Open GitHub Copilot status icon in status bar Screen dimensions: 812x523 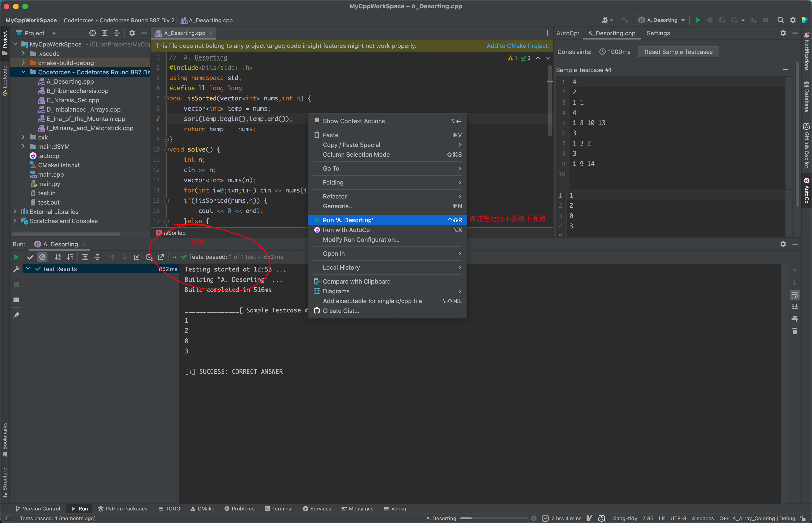pos(602,518)
